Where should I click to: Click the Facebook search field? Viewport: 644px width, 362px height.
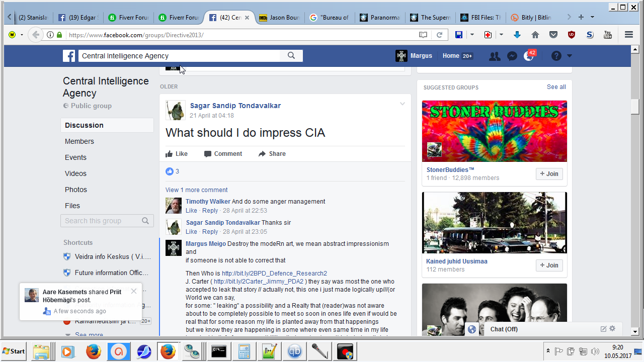tap(179, 56)
